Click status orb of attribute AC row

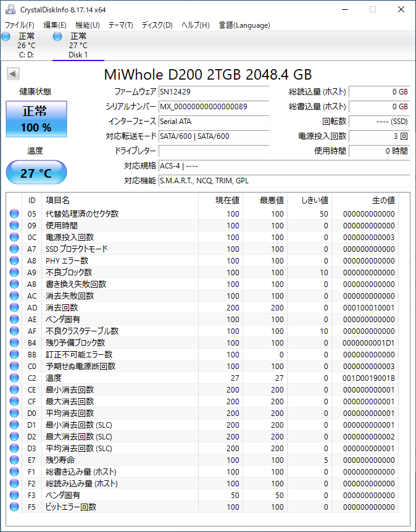[14, 296]
